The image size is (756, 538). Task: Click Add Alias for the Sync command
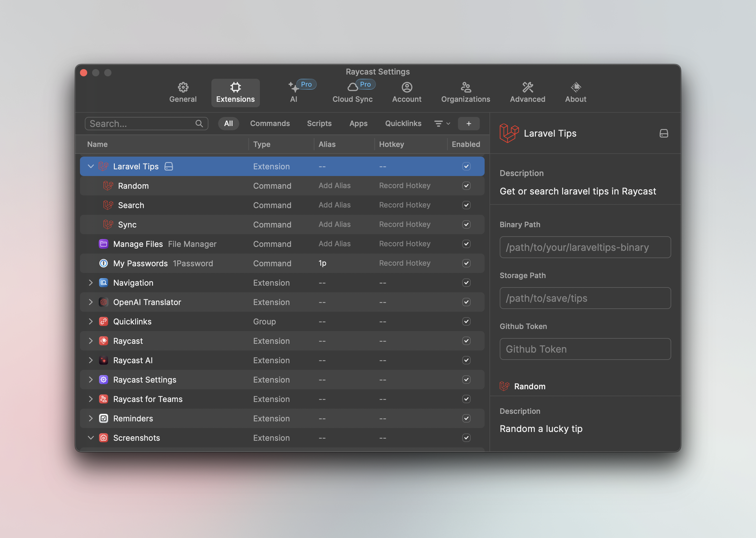click(334, 224)
